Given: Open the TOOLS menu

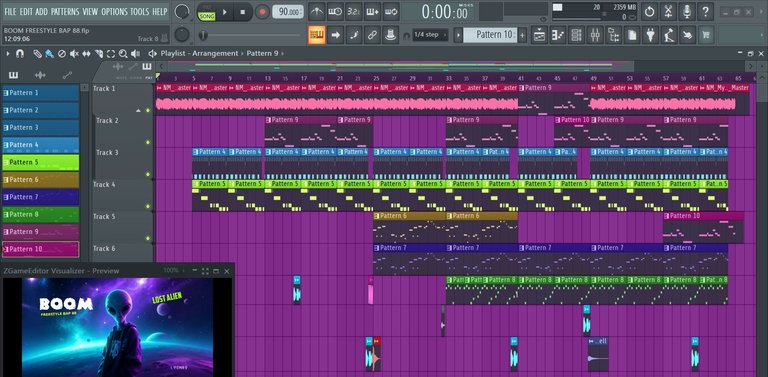Looking at the screenshot, I should click(x=140, y=11).
